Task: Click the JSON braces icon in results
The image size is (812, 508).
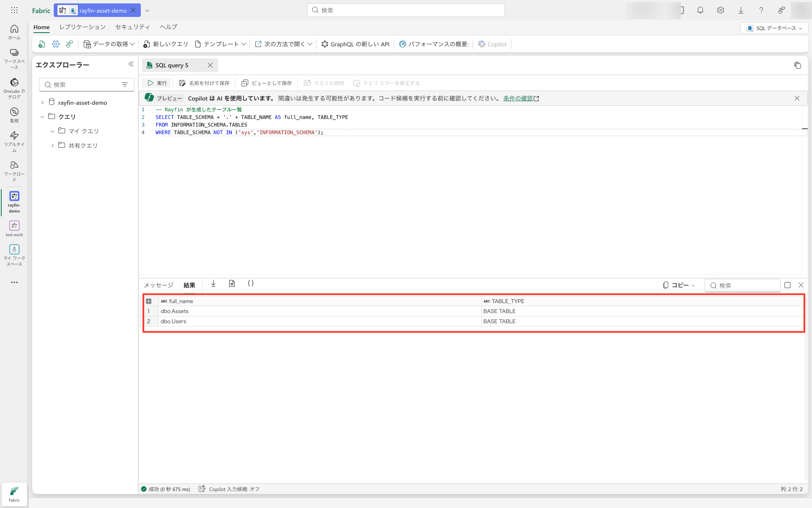Action: click(251, 284)
